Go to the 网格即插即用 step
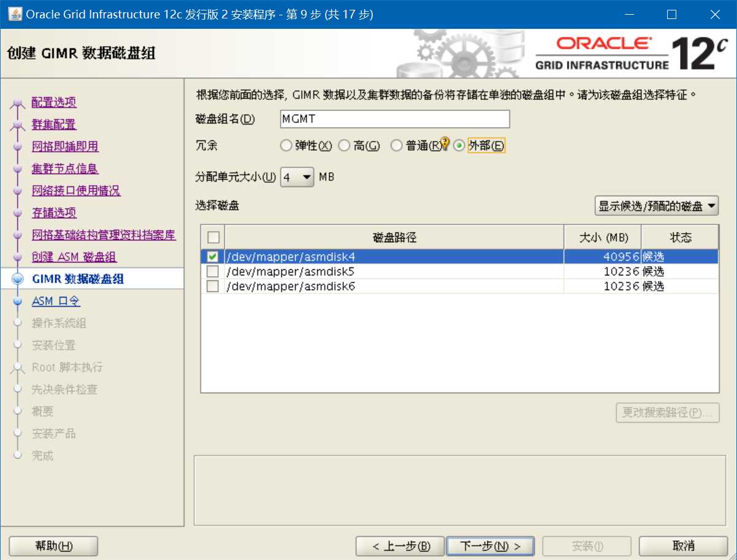 [x=65, y=147]
